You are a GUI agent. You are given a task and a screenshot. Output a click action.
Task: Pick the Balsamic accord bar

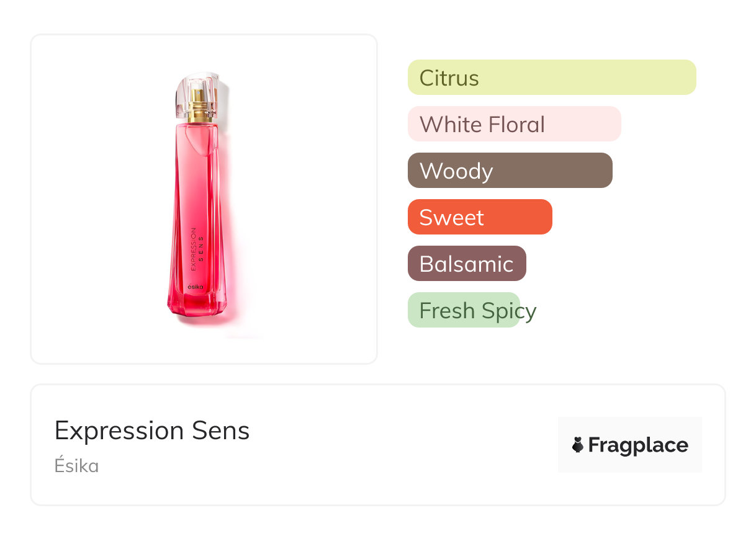[467, 264]
